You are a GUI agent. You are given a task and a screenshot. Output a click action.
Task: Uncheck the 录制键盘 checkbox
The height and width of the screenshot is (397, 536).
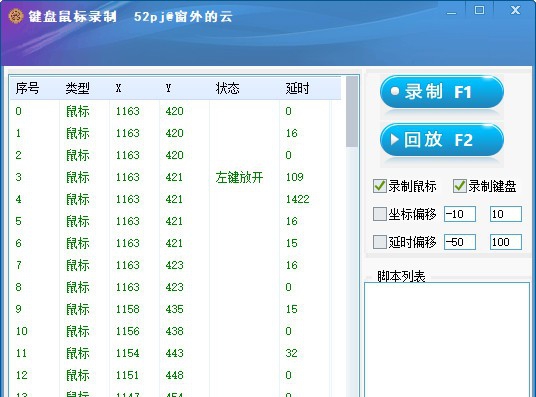(460, 186)
